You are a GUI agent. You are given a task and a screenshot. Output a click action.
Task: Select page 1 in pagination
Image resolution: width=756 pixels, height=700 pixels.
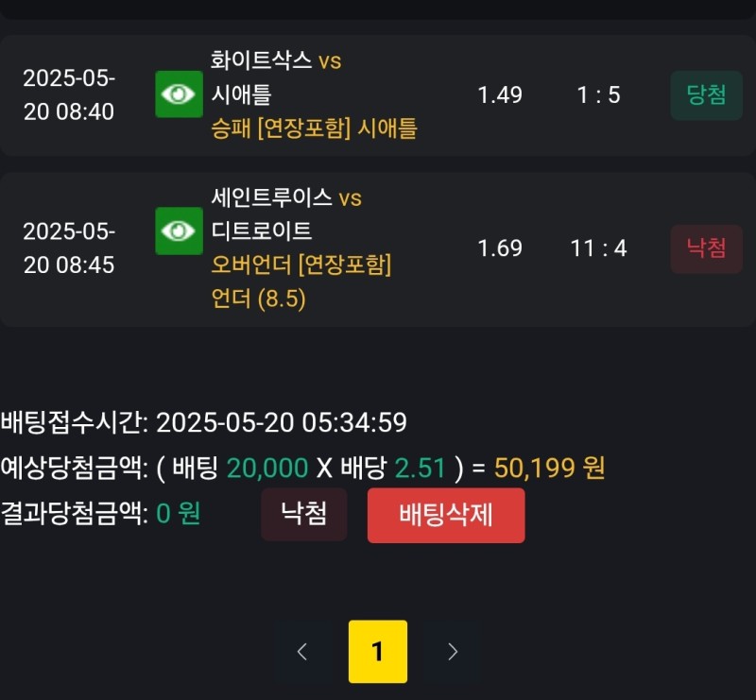coord(377,652)
